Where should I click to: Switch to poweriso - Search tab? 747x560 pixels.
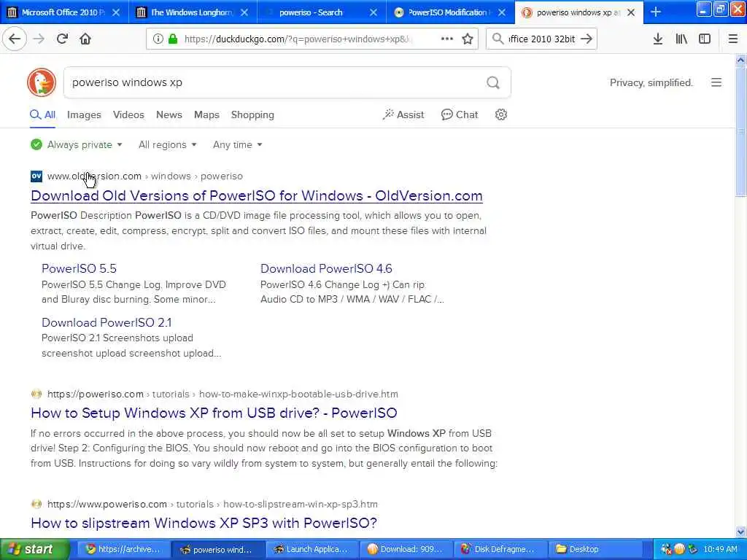[x=311, y=12]
